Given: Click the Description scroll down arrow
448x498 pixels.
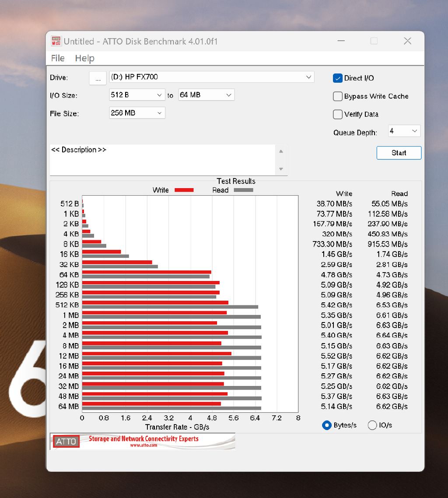Looking at the screenshot, I should (x=281, y=169).
